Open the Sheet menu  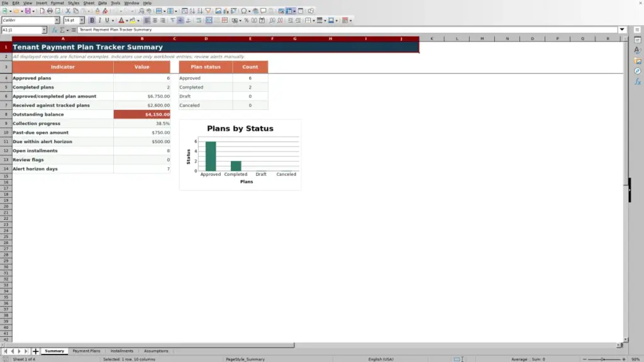(x=89, y=3)
